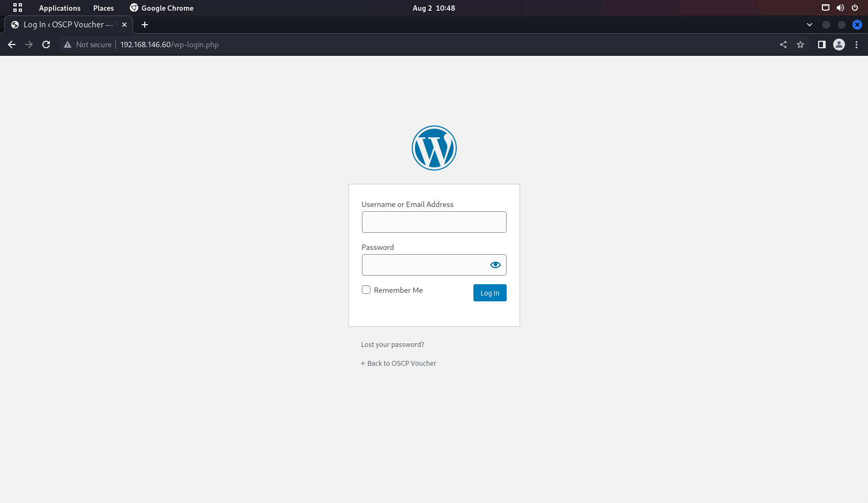Open the clock and calendar at top
The width and height of the screenshot is (868, 503).
pyautogui.click(x=434, y=8)
